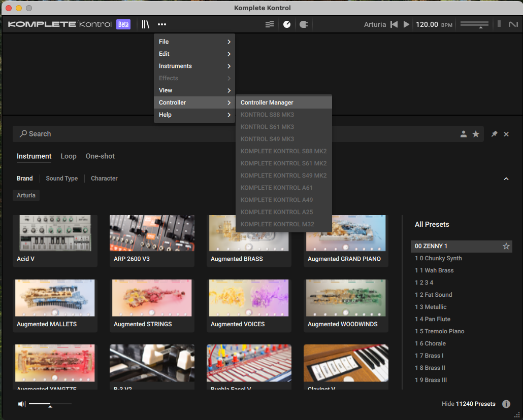523x420 pixels.
Task: Toggle the plug-in view knob icon
Action: (287, 24)
